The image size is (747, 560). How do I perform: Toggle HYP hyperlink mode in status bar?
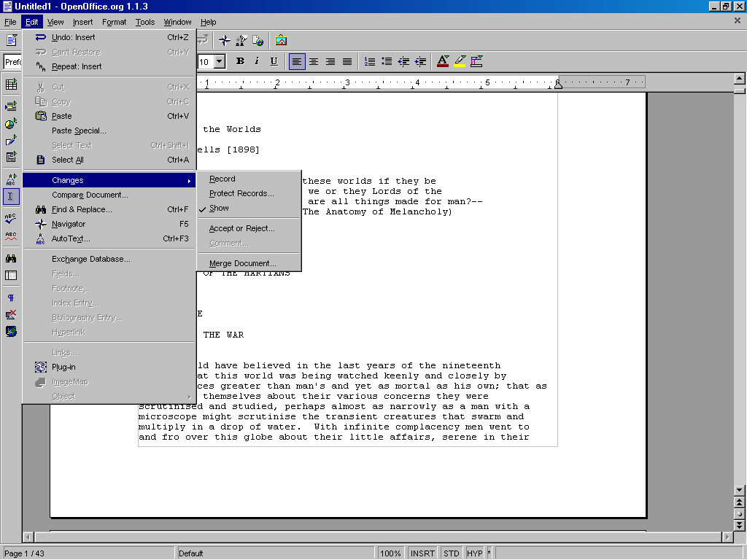point(474,553)
